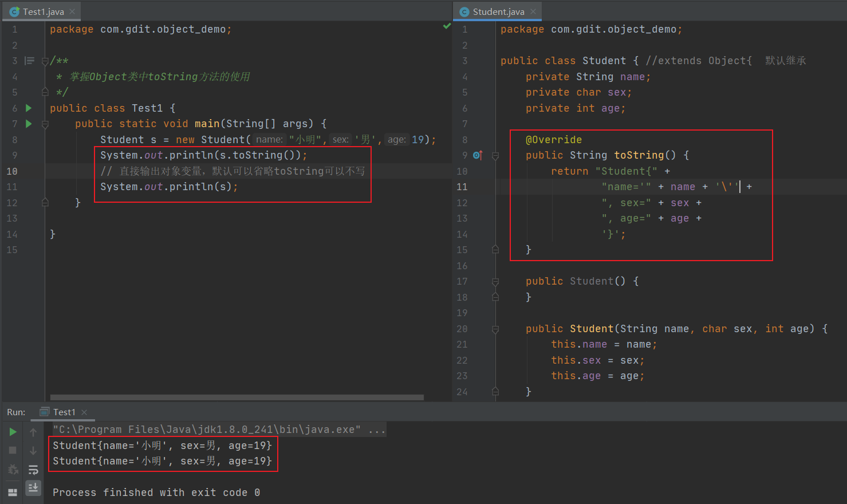
Task: Collapse the toString method fold in Student
Action: coord(495,156)
